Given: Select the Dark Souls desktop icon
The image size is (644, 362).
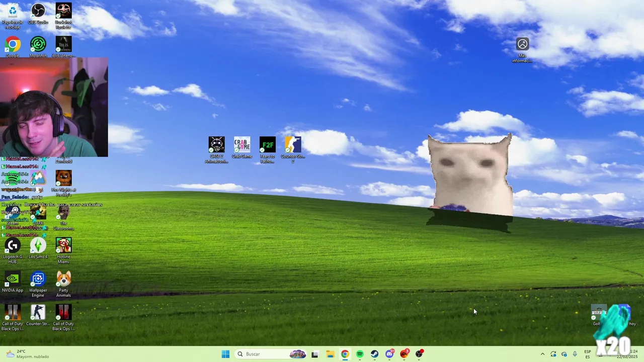Looking at the screenshot, I should point(38,217).
